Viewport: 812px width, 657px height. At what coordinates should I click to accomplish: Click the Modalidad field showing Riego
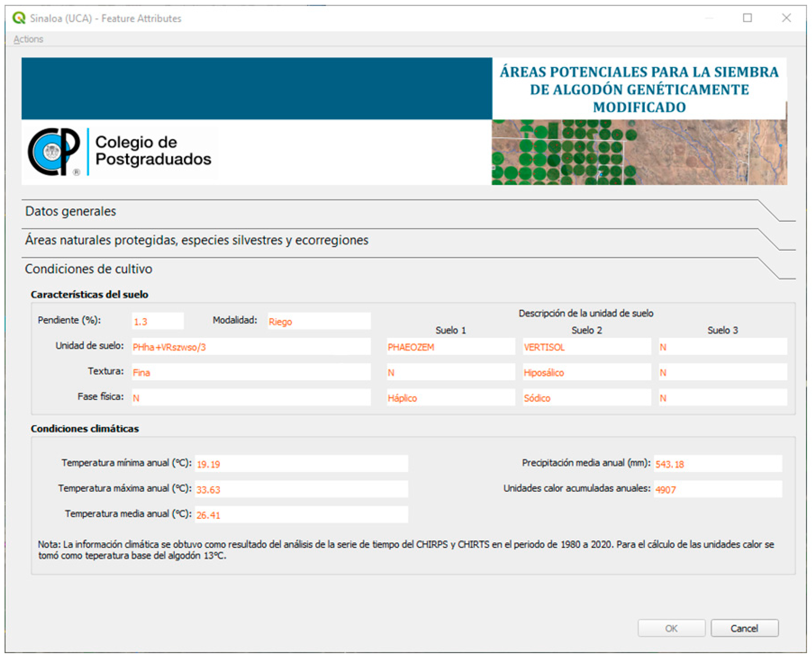[x=319, y=321]
